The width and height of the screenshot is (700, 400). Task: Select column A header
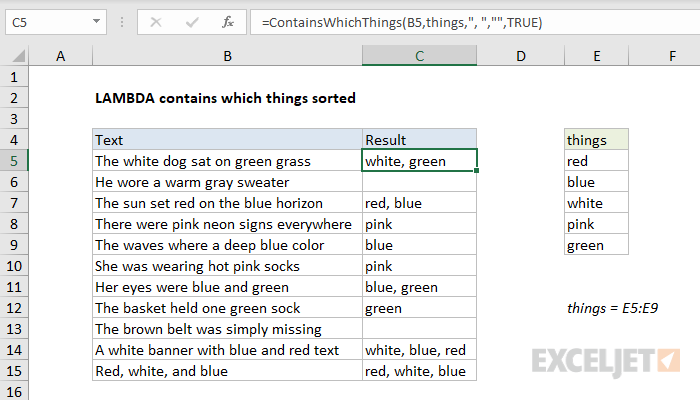click(x=60, y=56)
